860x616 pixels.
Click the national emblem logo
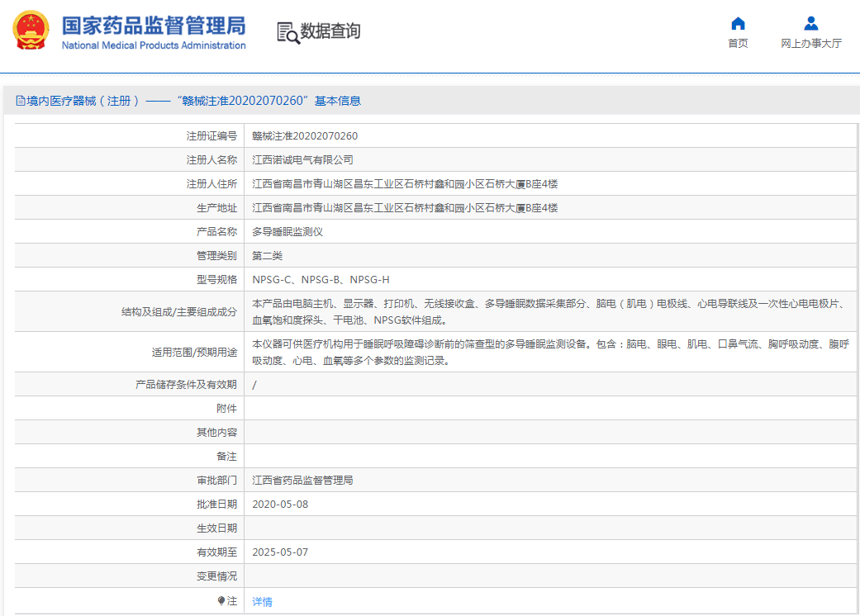(31, 31)
